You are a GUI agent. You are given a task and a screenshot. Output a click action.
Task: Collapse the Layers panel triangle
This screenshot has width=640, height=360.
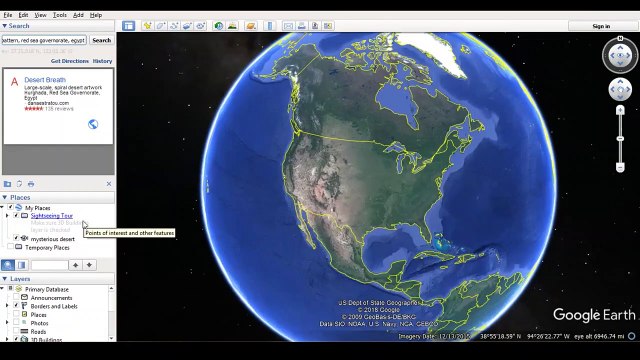(4, 279)
